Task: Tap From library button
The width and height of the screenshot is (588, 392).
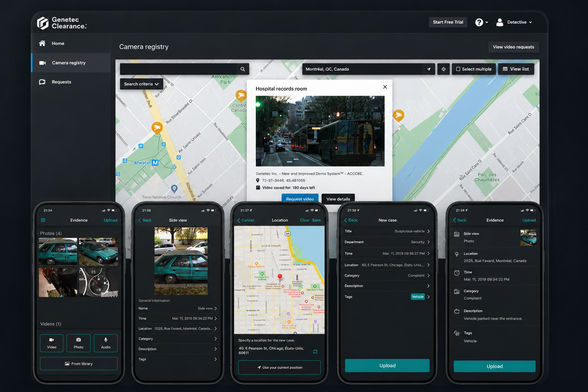Action: point(79,364)
